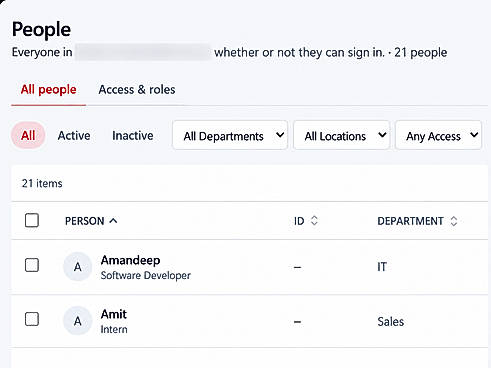Screen dimensions: 491x368
Task: Open the All Departments dropdown
Action: 230,135
